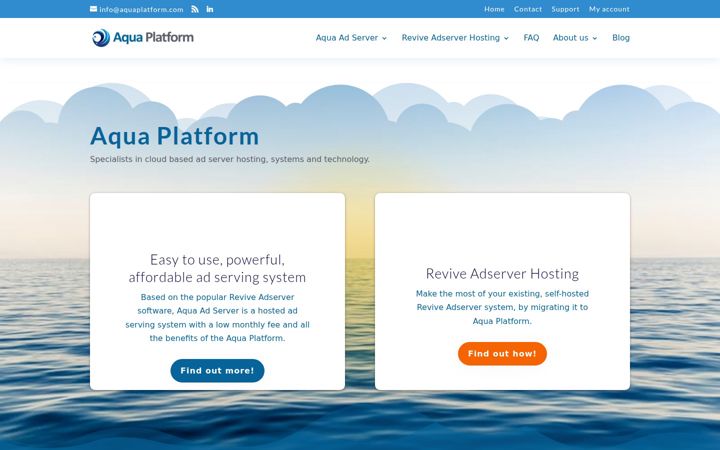Open the Aqua Ad Server menu
The height and width of the screenshot is (450, 720).
pos(347,38)
